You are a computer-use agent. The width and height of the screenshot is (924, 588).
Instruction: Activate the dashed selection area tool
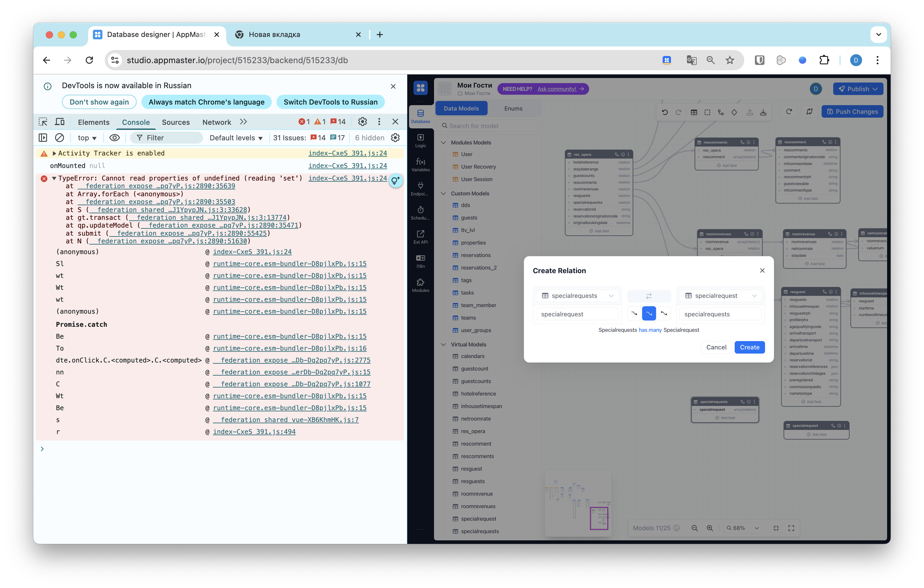click(x=707, y=112)
